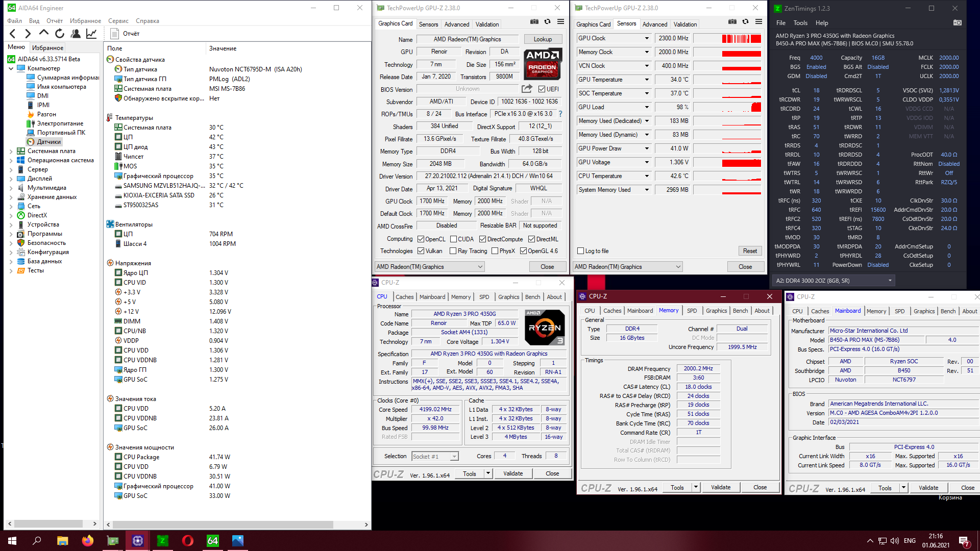
Task: Enable Log to file checkbox
Action: (580, 251)
